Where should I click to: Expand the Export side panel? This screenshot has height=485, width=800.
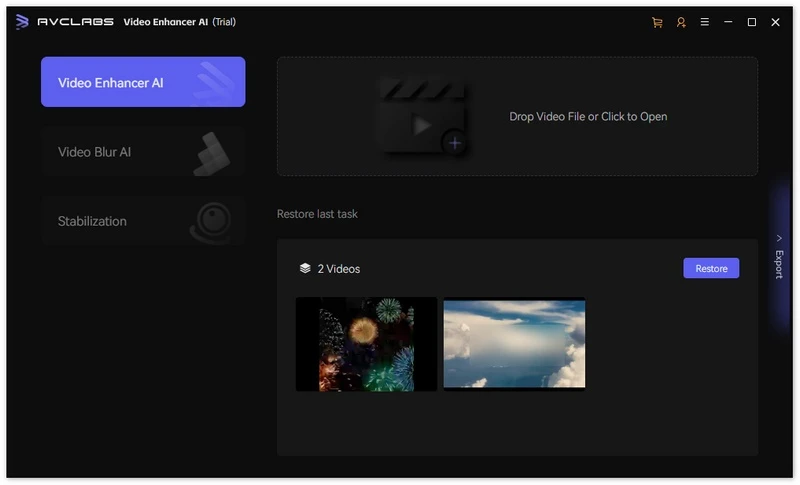[x=779, y=257]
